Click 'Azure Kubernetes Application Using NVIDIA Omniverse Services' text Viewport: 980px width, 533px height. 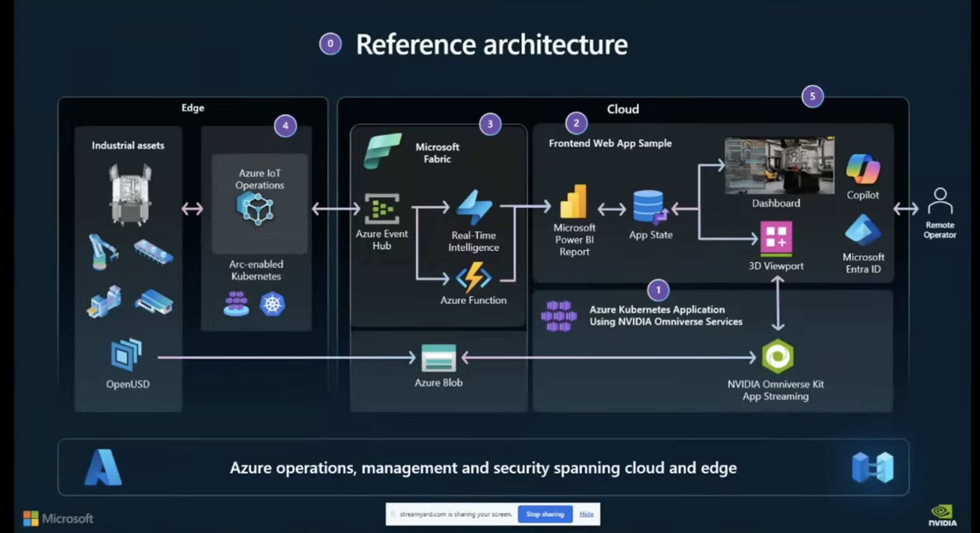[x=666, y=316]
